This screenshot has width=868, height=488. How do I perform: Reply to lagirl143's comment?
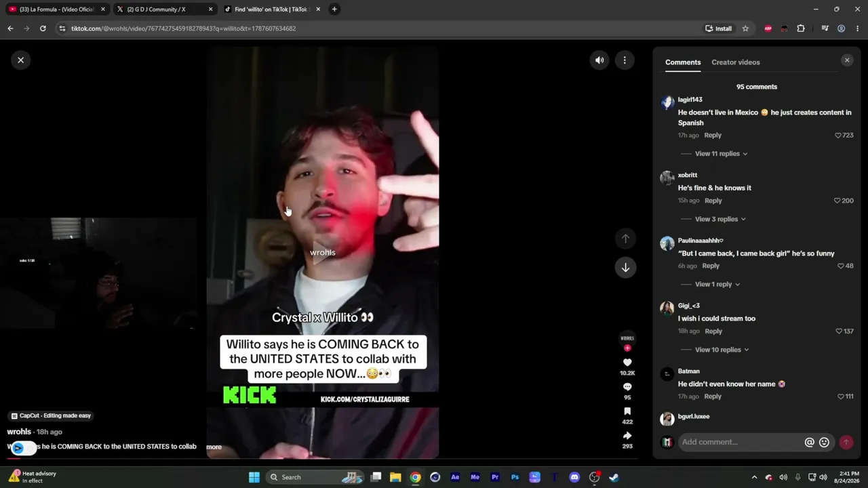click(x=713, y=136)
